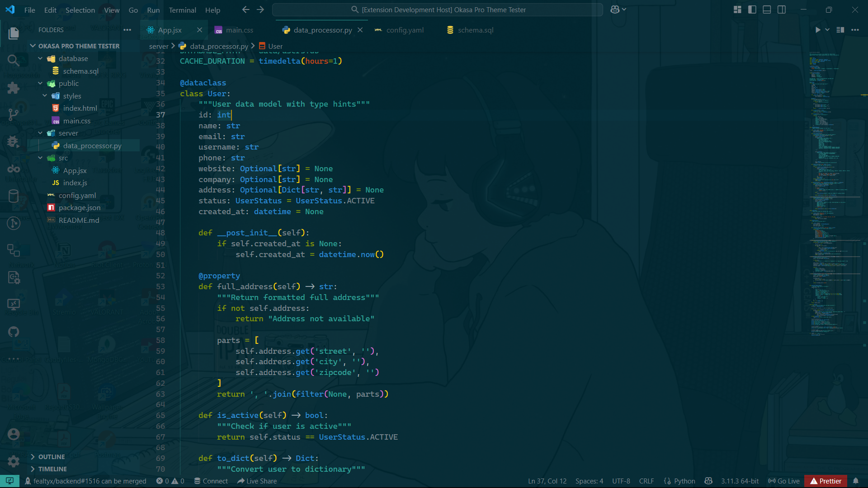
Task: Open Run and Debug view
Action: (14, 142)
